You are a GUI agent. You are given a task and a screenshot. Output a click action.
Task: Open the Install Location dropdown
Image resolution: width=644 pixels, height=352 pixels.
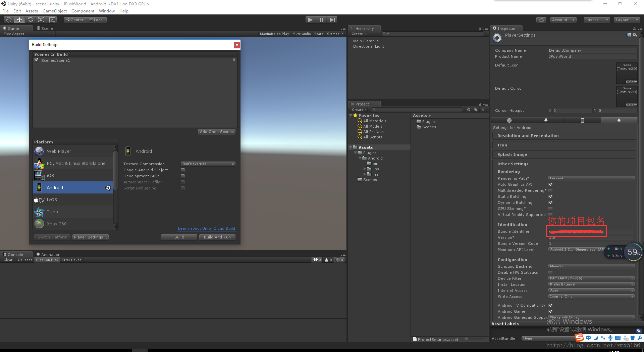point(591,284)
